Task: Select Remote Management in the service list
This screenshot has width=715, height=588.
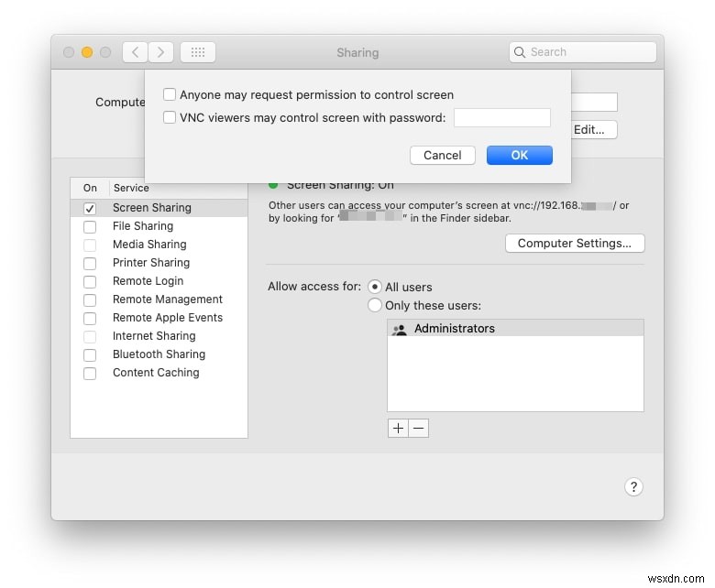Action: click(x=159, y=299)
